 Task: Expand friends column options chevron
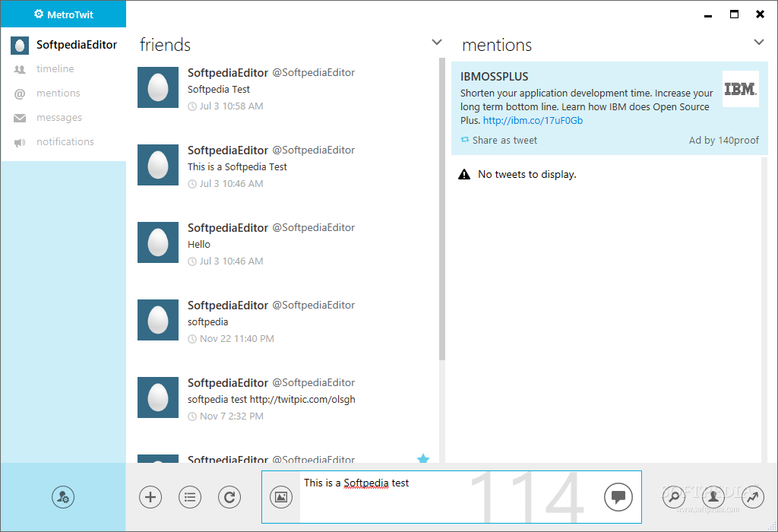click(x=437, y=43)
